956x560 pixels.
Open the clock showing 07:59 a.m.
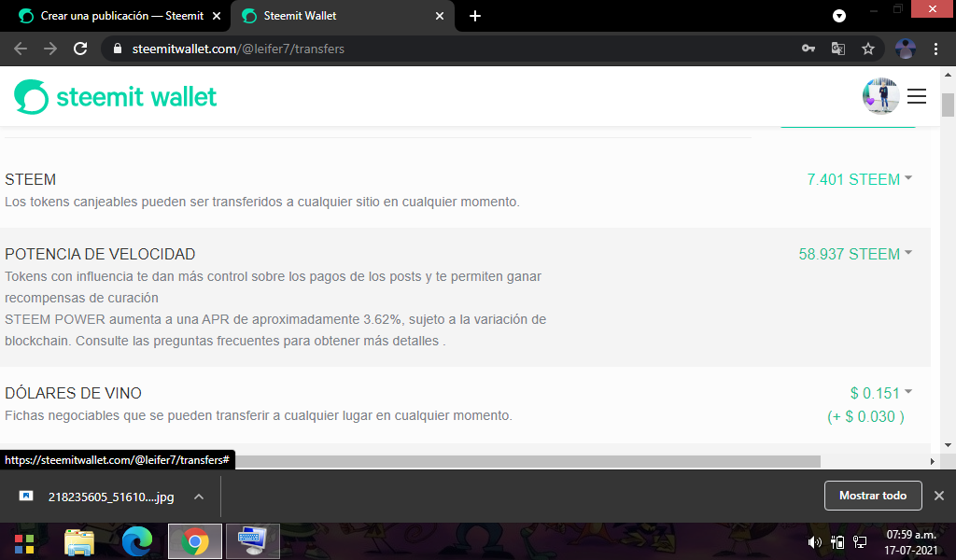pos(911,542)
